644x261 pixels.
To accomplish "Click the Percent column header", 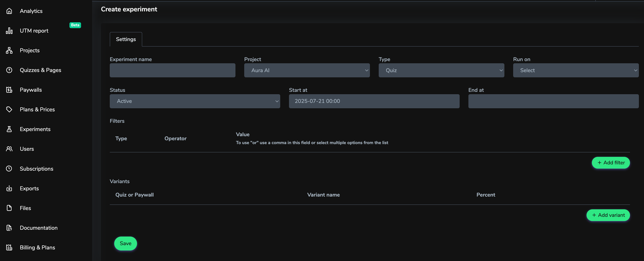I will (486, 195).
